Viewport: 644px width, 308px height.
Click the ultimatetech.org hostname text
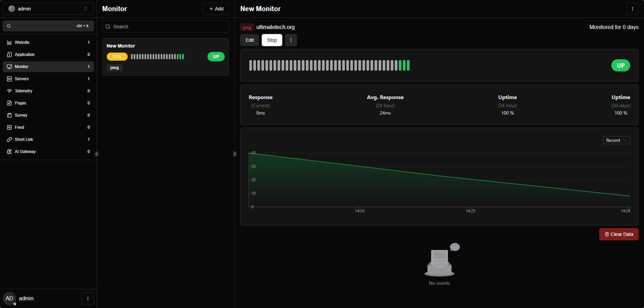275,27
